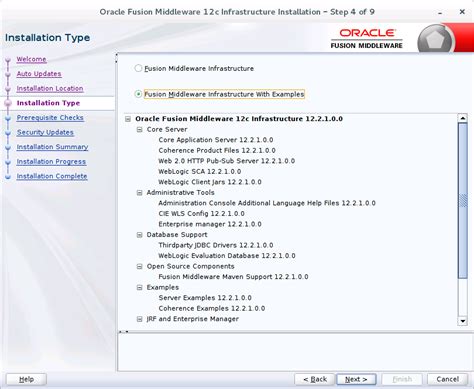Screen dimensions: 474x389
Task: Select Coherence Product Files 12.2.1.0.0
Action: point(217,151)
